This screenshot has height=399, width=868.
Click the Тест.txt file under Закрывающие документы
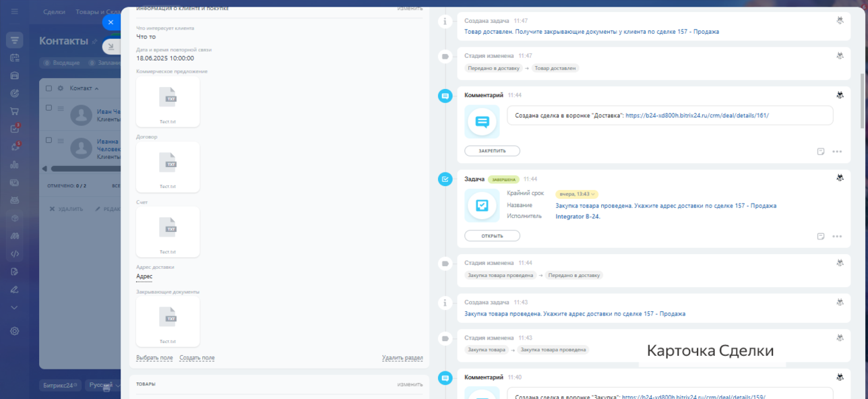(x=168, y=318)
